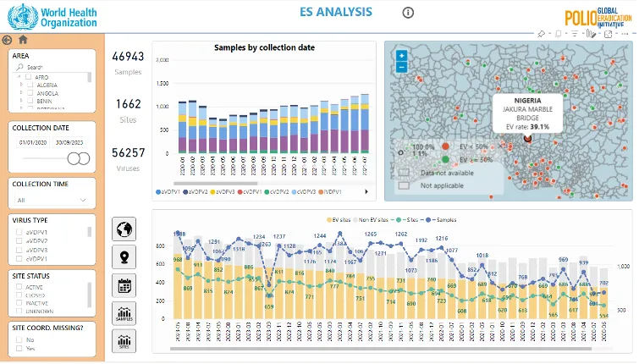Go back with the circular arrow icon

tap(7, 40)
